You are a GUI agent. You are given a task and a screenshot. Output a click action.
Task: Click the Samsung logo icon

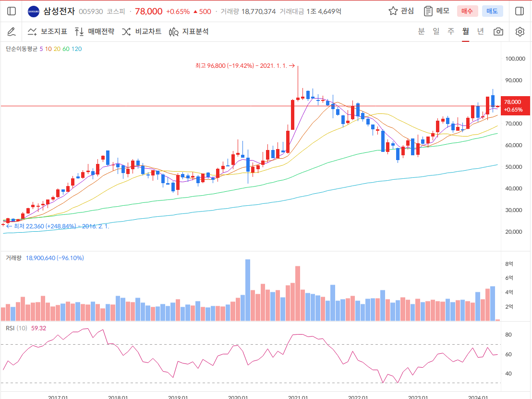coord(34,11)
